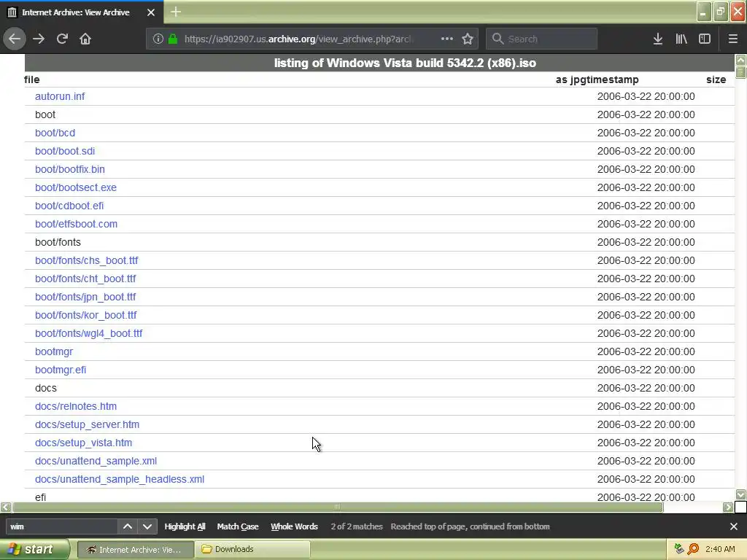The height and width of the screenshot is (560, 747).
Task: Open the Downloads toolbar arrow
Action: coord(657,39)
